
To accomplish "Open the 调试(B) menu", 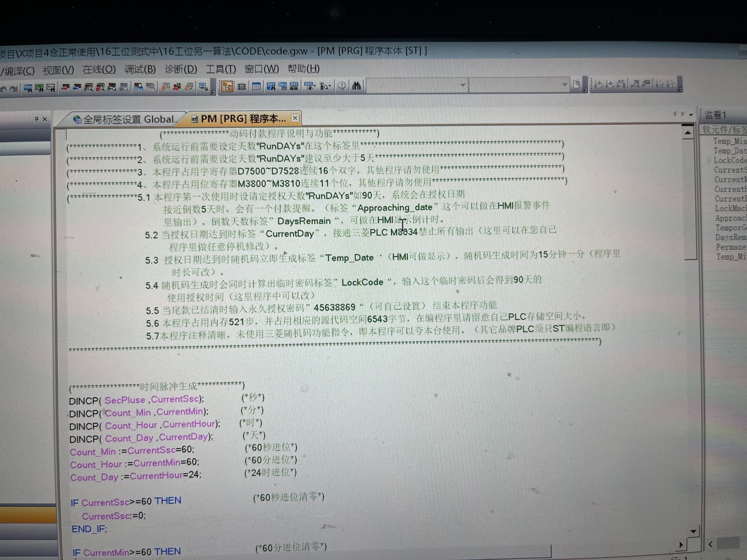I will coord(140,70).
